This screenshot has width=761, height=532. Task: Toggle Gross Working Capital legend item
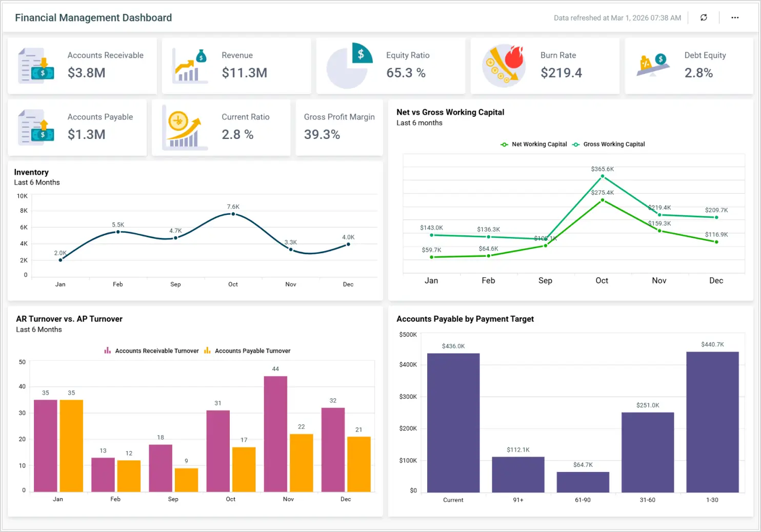click(608, 145)
